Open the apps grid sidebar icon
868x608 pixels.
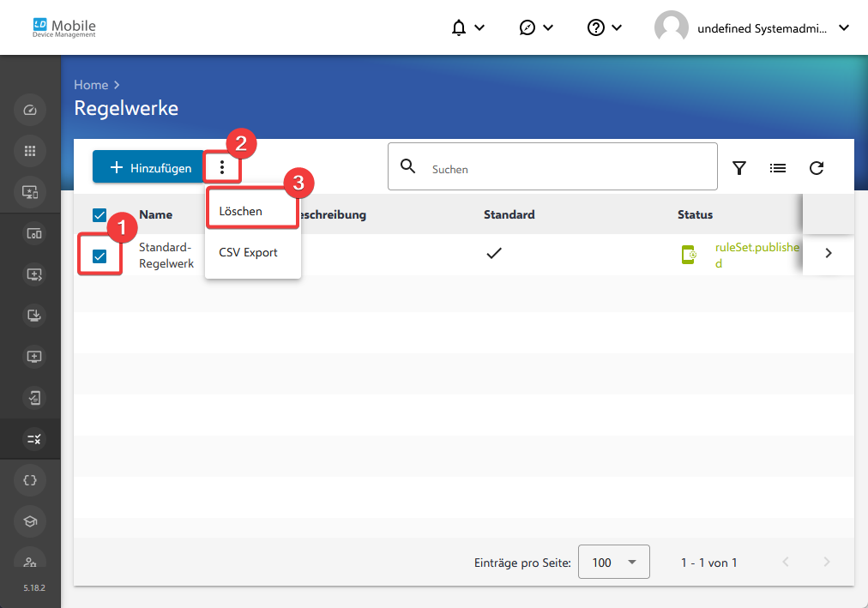(30, 151)
